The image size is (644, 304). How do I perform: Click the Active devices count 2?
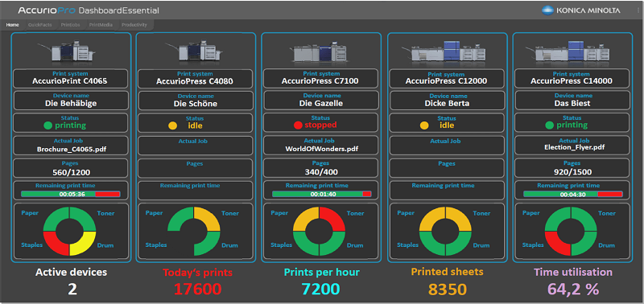[72, 290]
